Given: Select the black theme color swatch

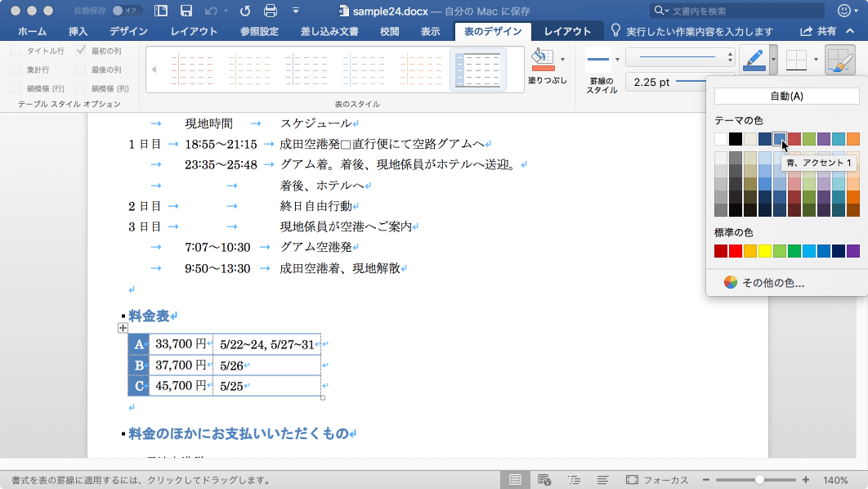Looking at the screenshot, I should point(735,139).
